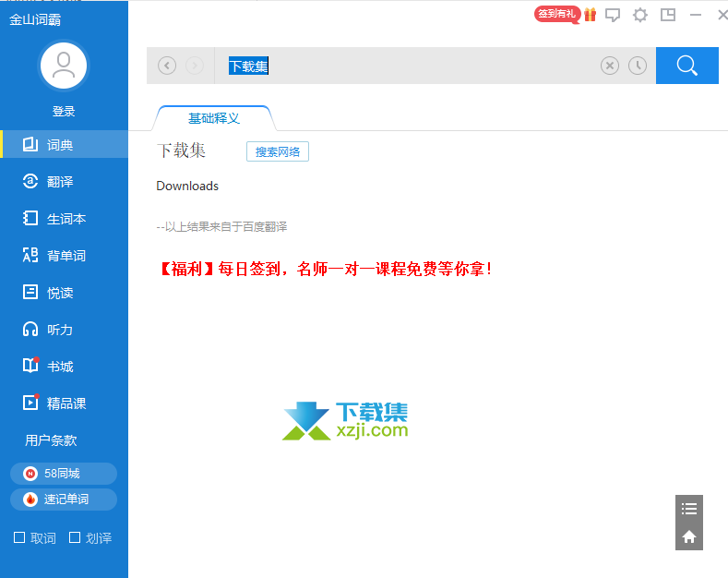Open the 听力 listening section
Screen dimensions: 728x578
click(x=64, y=330)
